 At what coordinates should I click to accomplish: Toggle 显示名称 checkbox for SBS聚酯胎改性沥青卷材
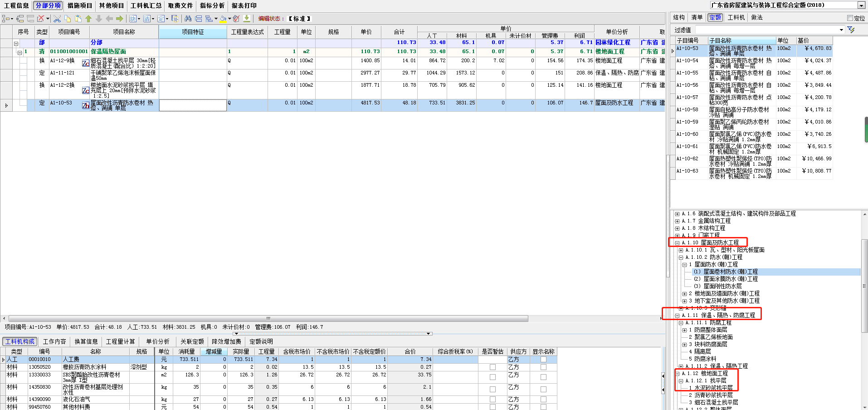[x=543, y=377]
